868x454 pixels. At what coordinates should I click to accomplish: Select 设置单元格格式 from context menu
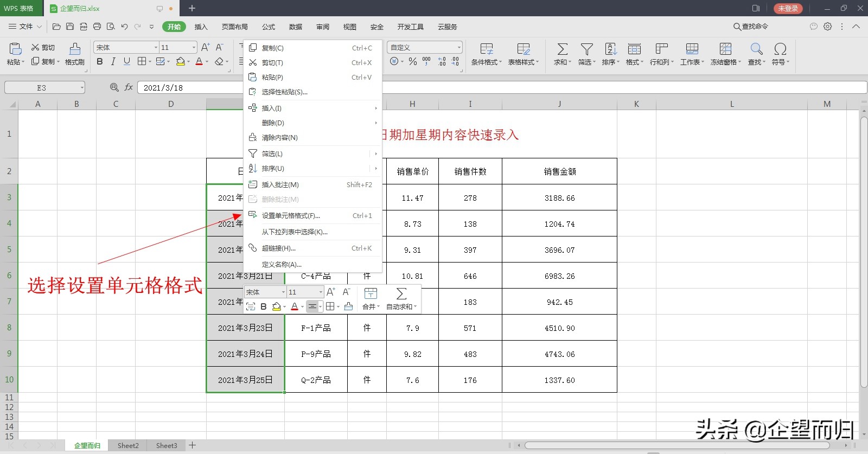point(291,216)
